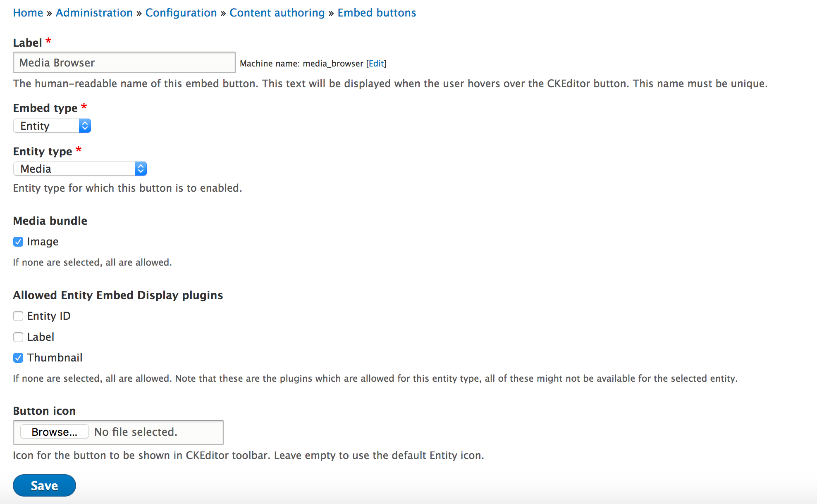Click the "Button icon" field heading
This screenshot has height=504, width=817.
point(44,411)
